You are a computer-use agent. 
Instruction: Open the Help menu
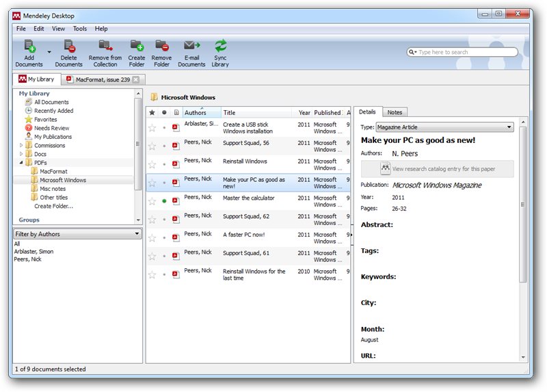[101, 29]
